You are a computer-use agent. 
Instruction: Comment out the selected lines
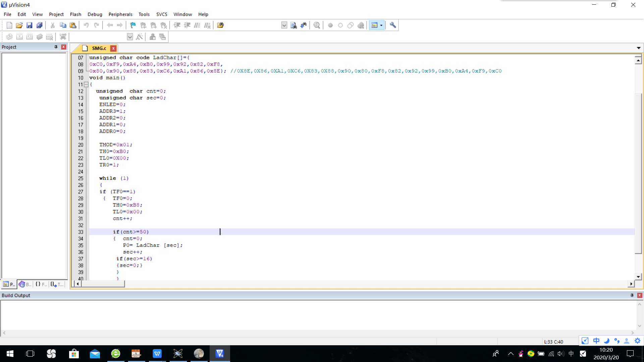click(197, 25)
